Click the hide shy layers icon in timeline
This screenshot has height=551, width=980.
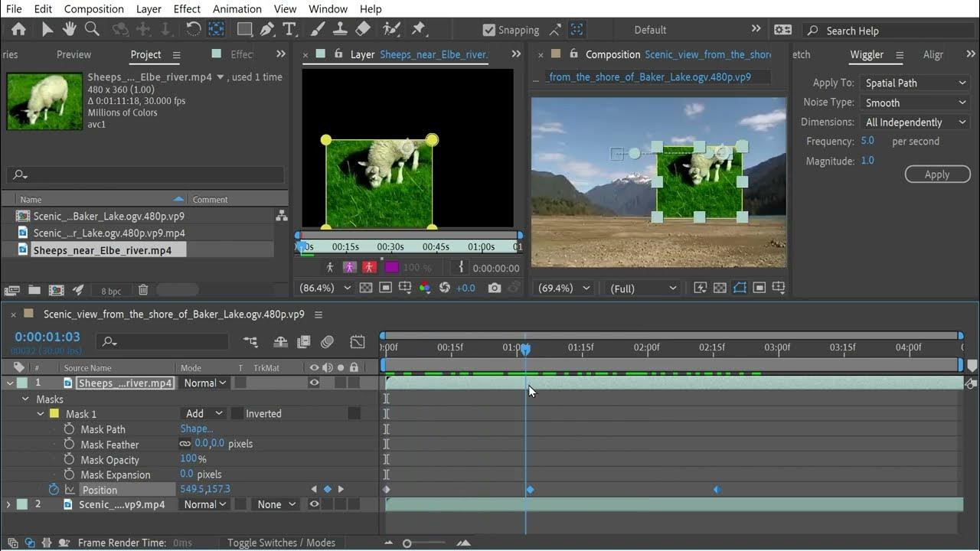[280, 342]
